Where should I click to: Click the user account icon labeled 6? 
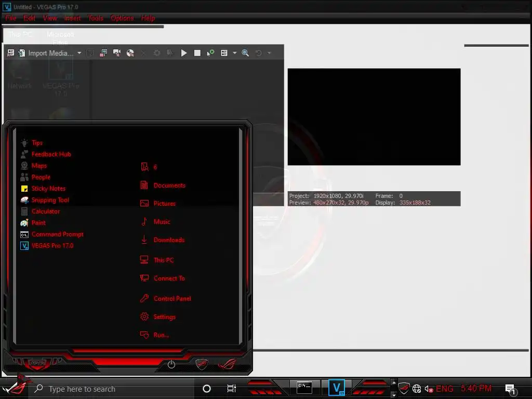(x=149, y=167)
